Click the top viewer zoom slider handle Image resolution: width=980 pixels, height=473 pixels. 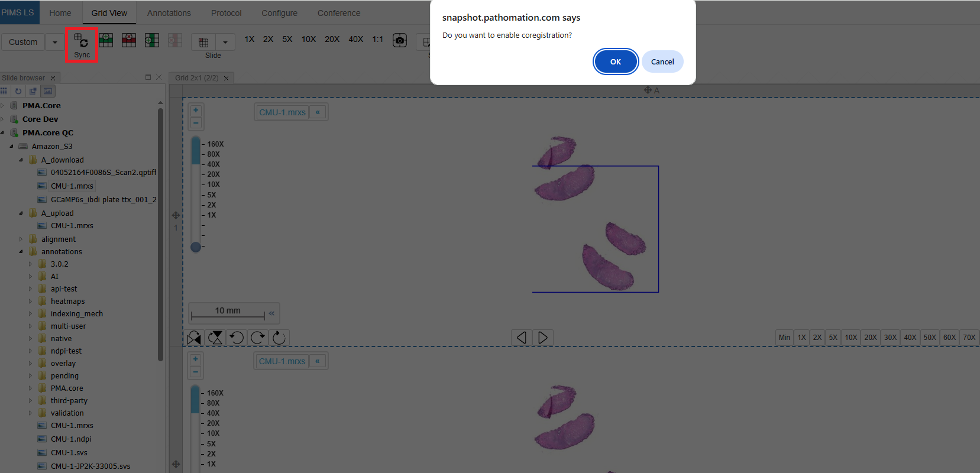pos(196,247)
